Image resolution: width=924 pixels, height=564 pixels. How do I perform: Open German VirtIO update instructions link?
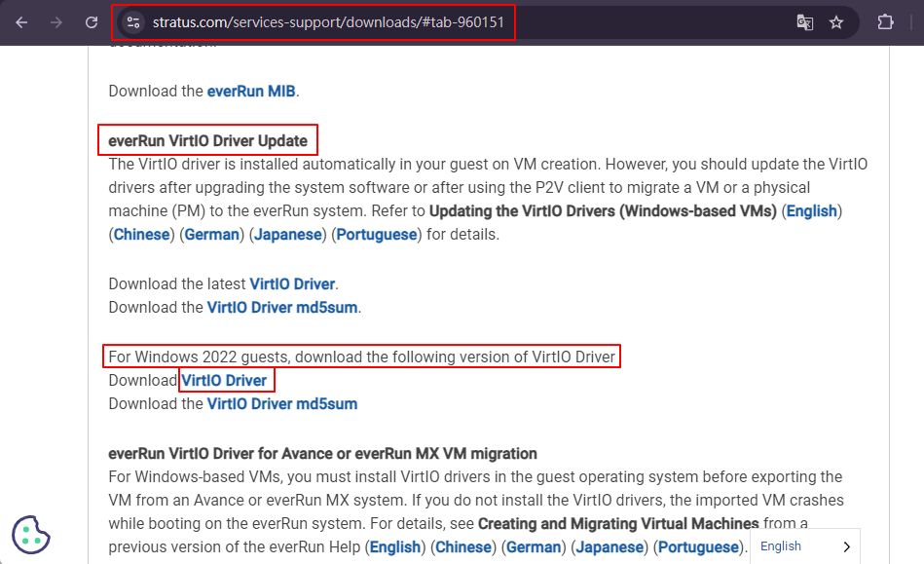(x=212, y=235)
